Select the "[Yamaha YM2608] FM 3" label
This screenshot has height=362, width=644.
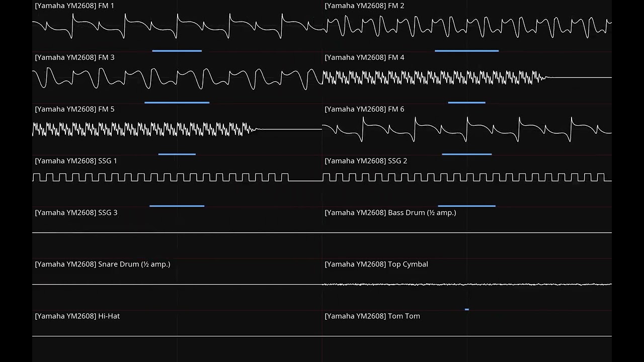click(74, 58)
